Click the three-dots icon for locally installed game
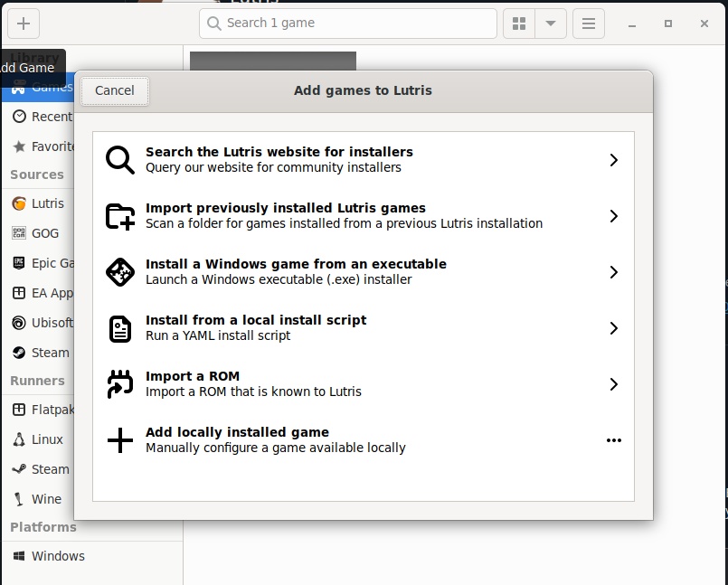Image resolution: width=728 pixels, height=585 pixels. 614,440
